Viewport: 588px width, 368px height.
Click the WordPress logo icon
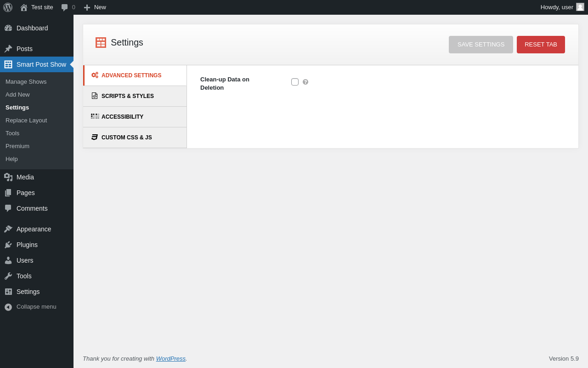[8, 7]
